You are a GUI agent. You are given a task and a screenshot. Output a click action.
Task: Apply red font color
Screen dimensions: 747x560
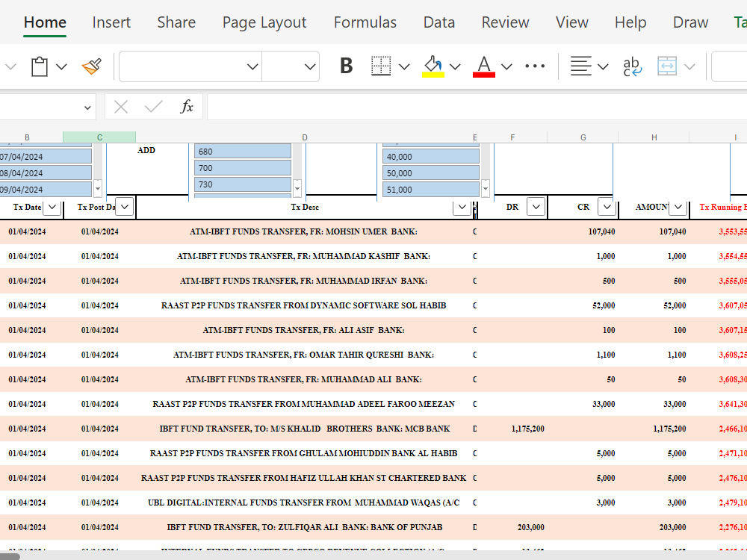[x=484, y=66]
